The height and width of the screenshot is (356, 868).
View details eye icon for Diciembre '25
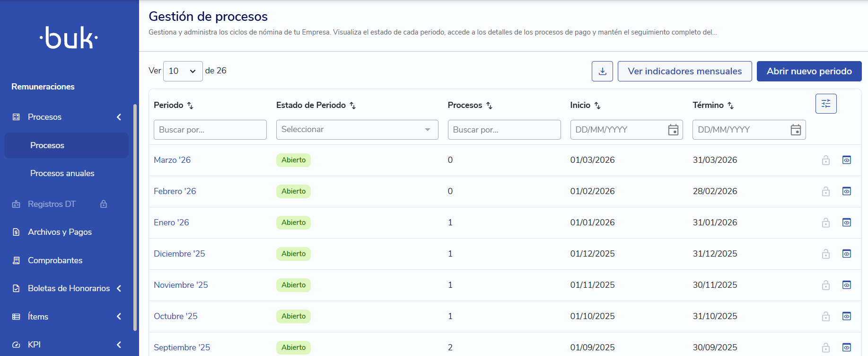tap(847, 254)
